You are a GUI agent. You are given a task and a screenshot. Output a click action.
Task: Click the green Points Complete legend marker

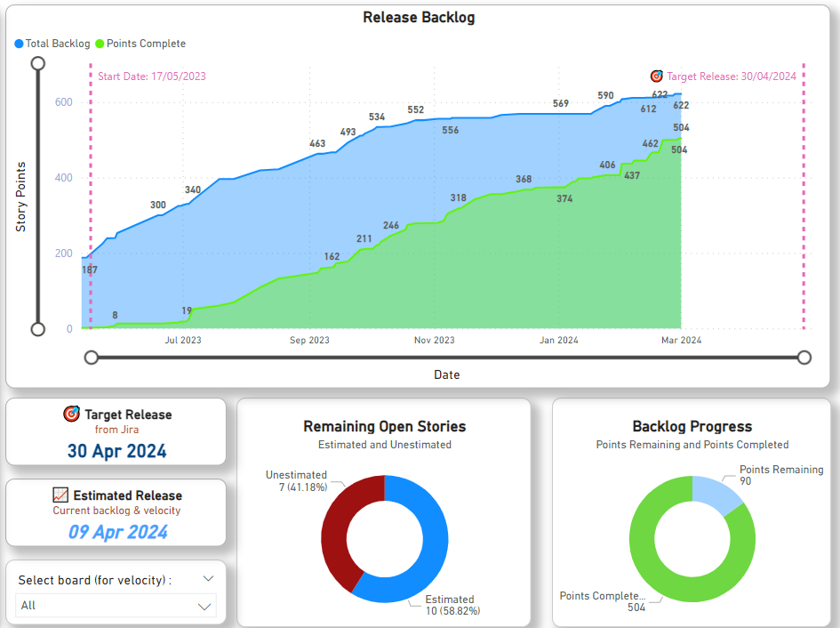[100, 44]
